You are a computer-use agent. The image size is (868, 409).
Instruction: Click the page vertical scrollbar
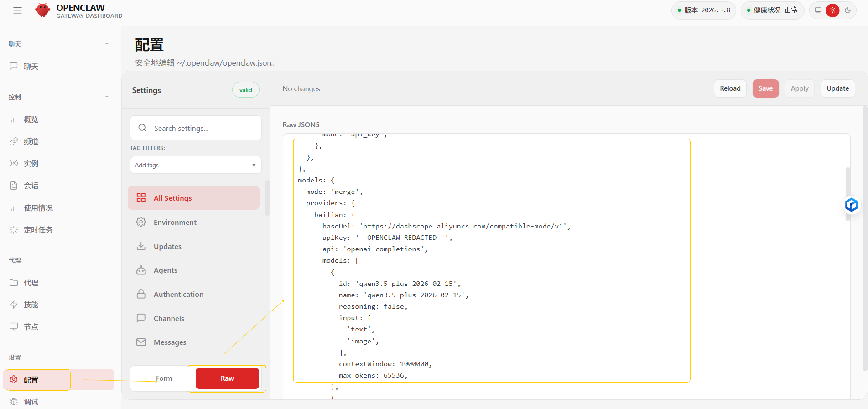(x=865, y=238)
